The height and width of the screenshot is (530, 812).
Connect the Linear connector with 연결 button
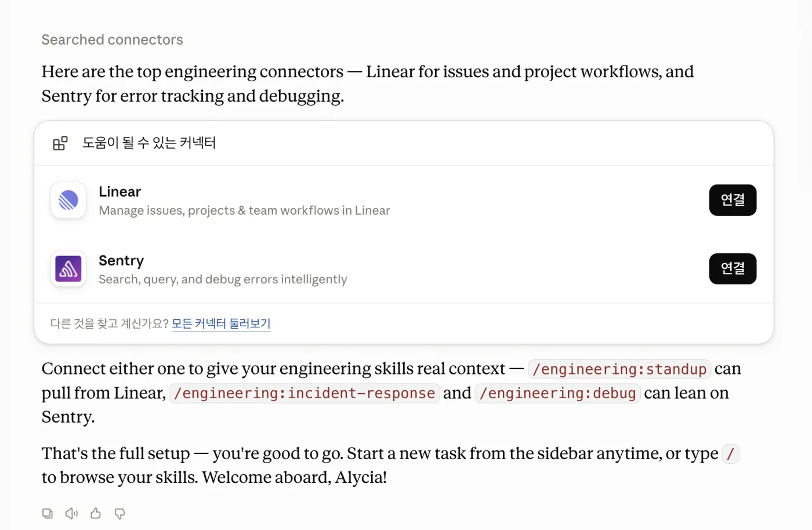[733, 200]
